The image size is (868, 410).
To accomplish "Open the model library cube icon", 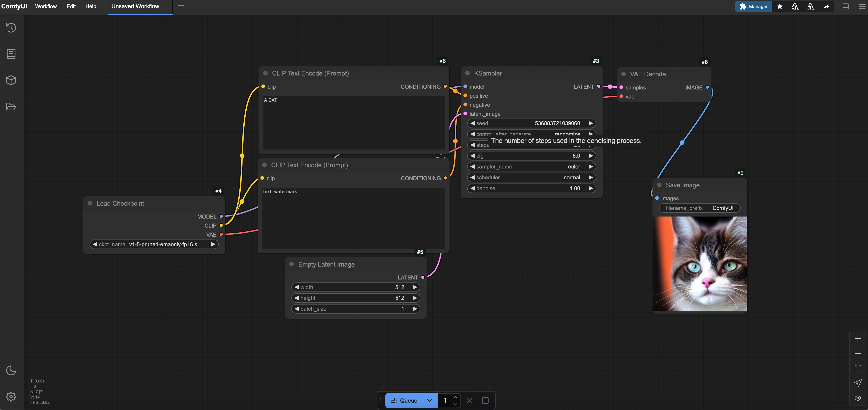I will 11,80.
